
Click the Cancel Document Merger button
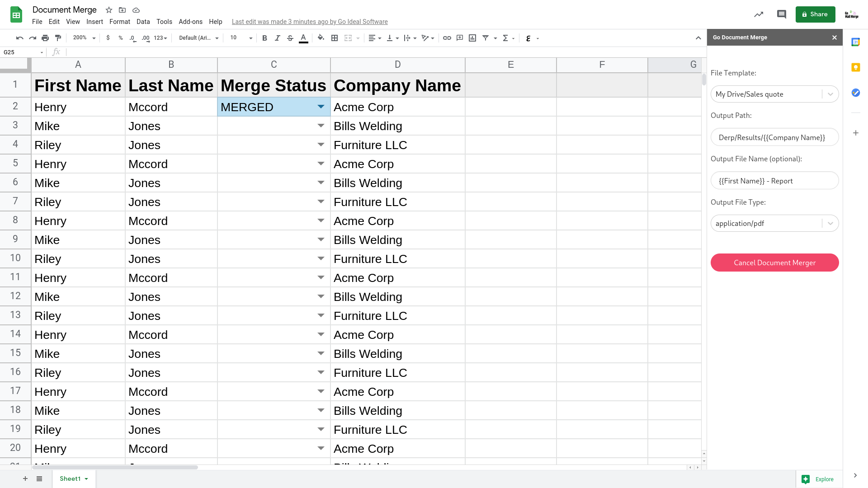(774, 263)
